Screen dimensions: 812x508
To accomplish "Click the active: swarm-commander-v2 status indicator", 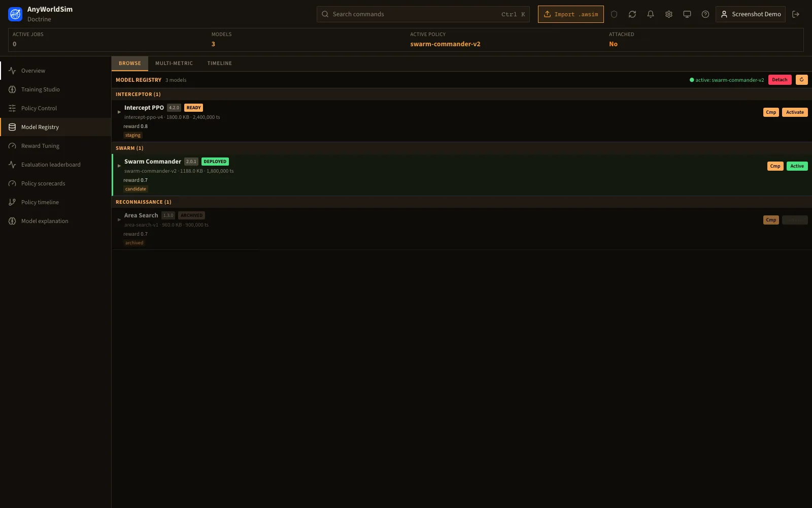I will (727, 80).
